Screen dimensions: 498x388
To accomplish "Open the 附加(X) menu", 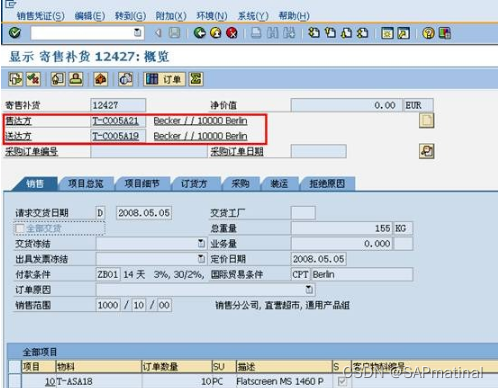I will pos(171,16).
